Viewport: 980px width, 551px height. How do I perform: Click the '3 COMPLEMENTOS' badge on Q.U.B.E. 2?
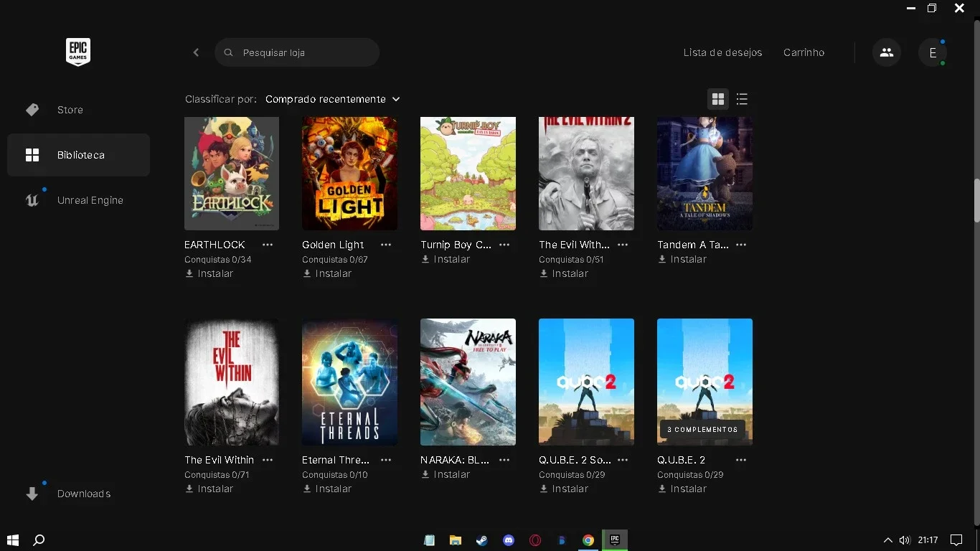coord(702,430)
